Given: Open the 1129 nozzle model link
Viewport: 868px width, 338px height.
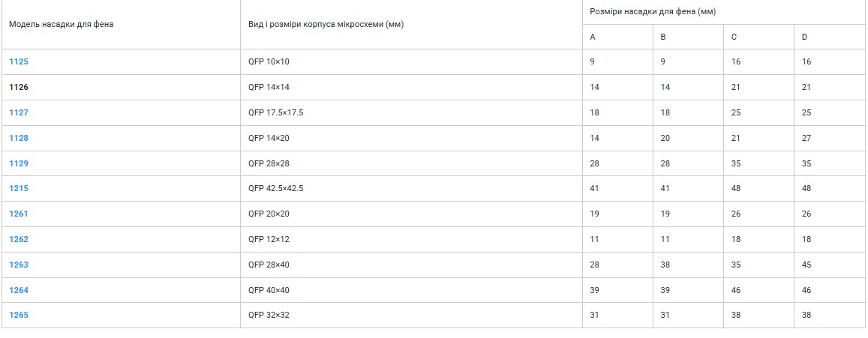Looking at the screenshot, I should tap(18, 163).
